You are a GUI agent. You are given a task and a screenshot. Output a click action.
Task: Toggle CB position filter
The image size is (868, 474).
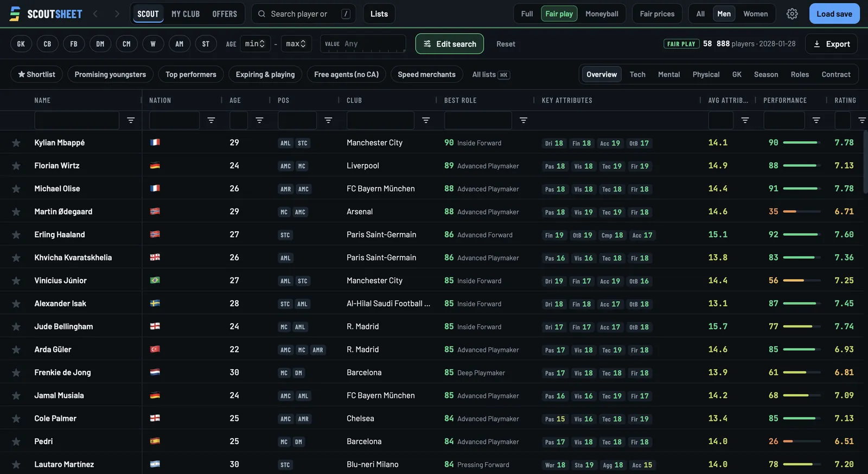47,44
